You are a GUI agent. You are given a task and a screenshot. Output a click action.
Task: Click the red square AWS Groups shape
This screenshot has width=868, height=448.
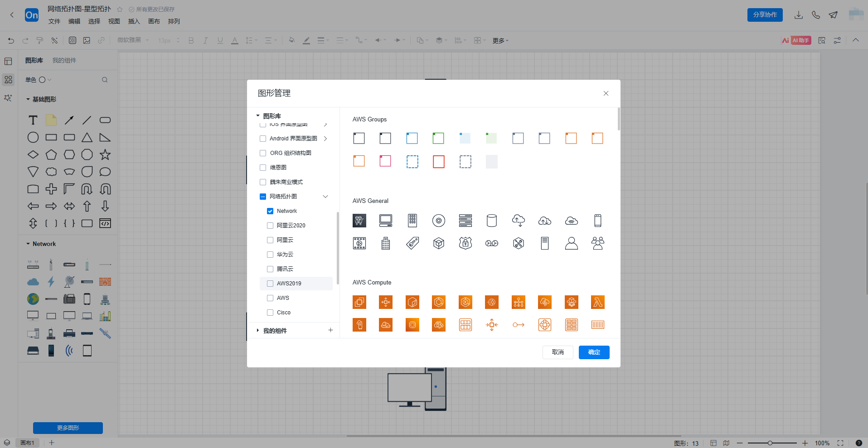pos(438,162)
